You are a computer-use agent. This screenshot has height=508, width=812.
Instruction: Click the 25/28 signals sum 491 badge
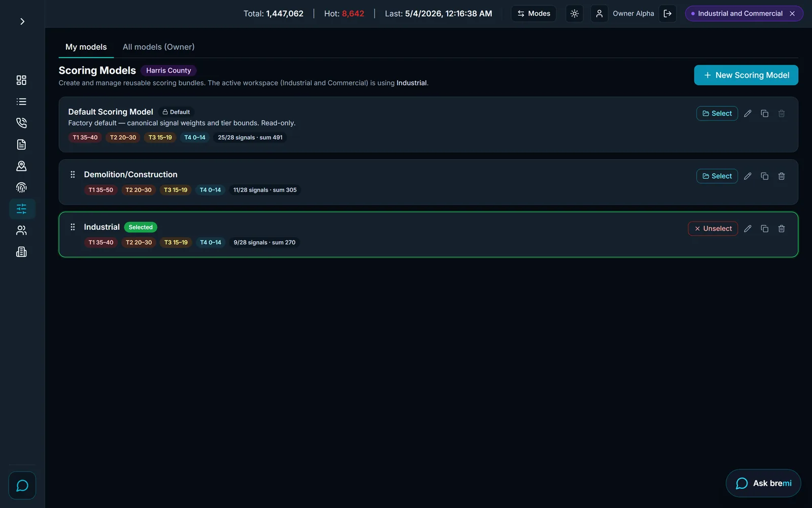[x=250, y=138]
